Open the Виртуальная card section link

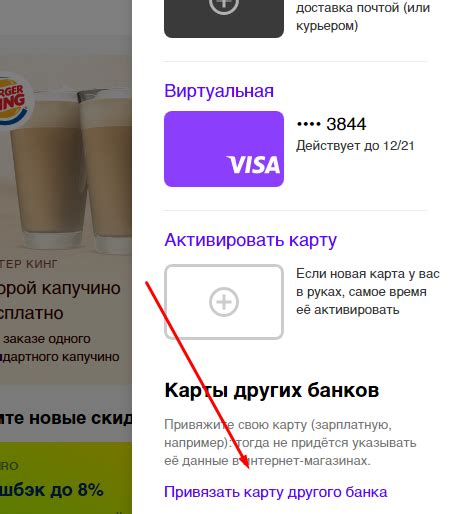219,91
